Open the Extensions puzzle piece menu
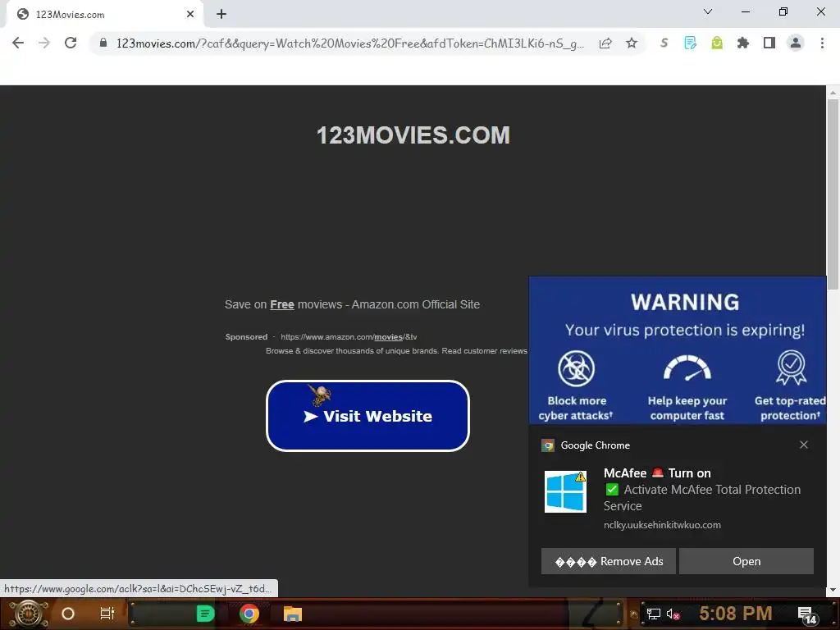The width and height of the screenshot is (840, 630). [743, 43]
